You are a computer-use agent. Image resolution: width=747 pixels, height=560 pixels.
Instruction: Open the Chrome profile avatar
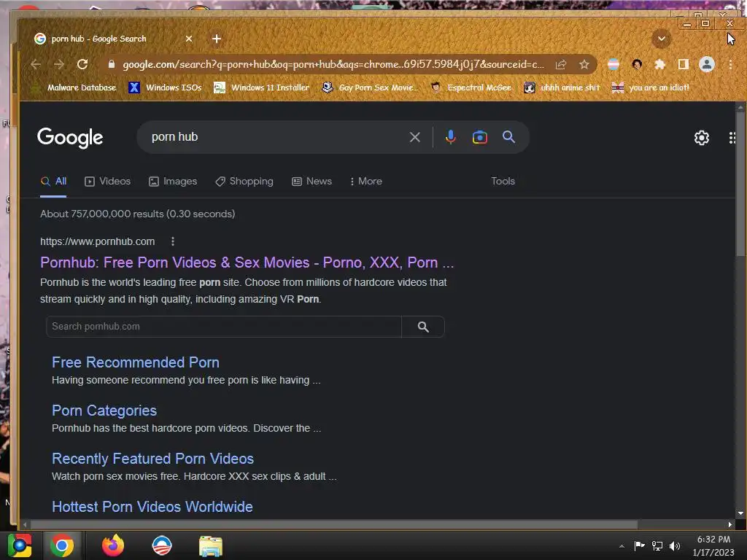[x=706, y=64]
